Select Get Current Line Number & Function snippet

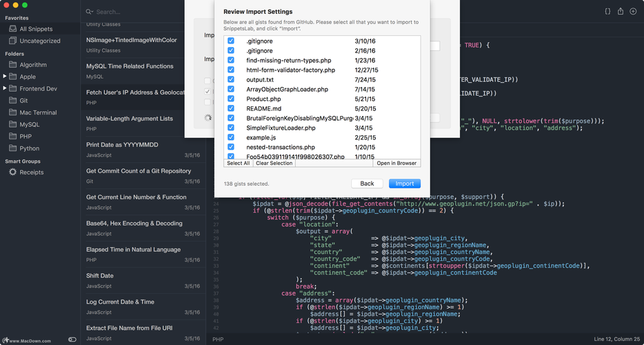[x=143, y=202]
